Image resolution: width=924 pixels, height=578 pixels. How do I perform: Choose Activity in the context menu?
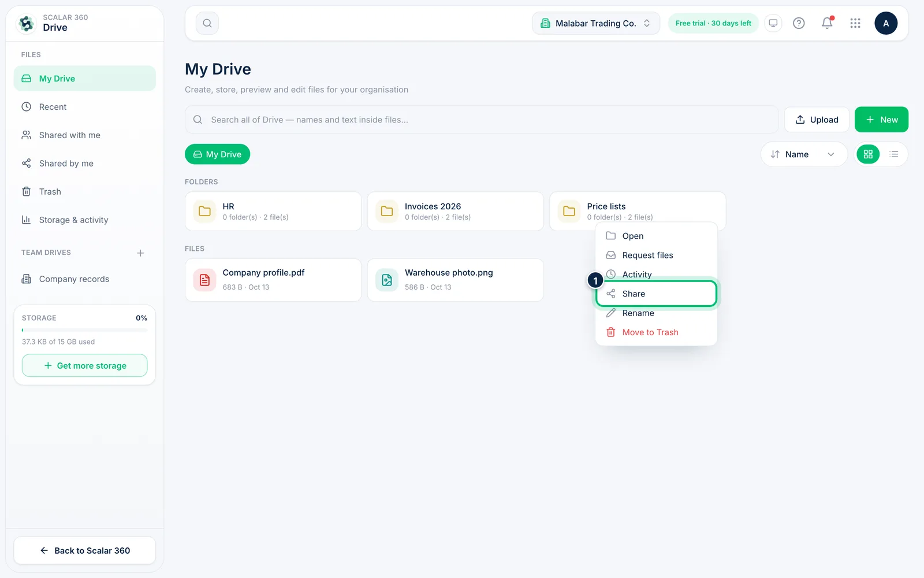click(656, 274)
